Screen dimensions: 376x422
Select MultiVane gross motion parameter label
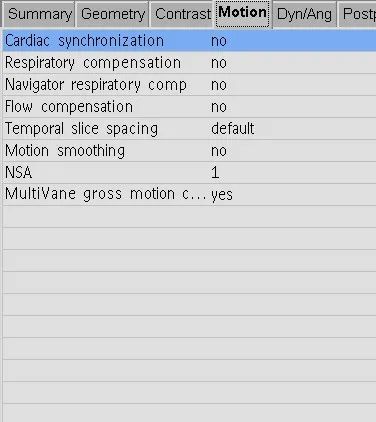click(106, 194)
